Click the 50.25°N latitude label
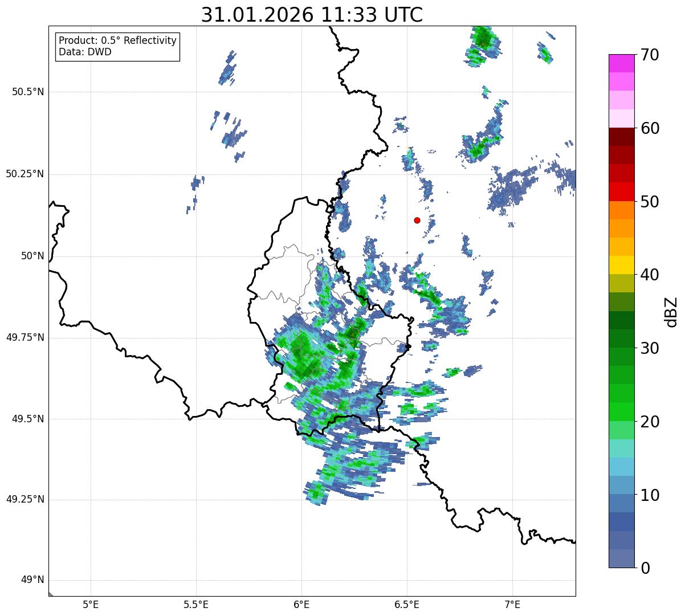This screenshot has height=616, width=685. point(25,174)
